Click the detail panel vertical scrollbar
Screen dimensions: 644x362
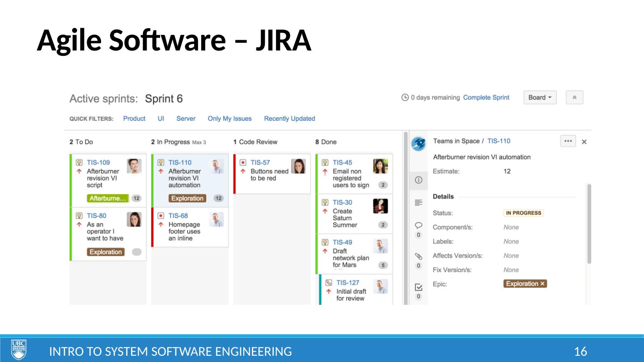pos(589,223)
